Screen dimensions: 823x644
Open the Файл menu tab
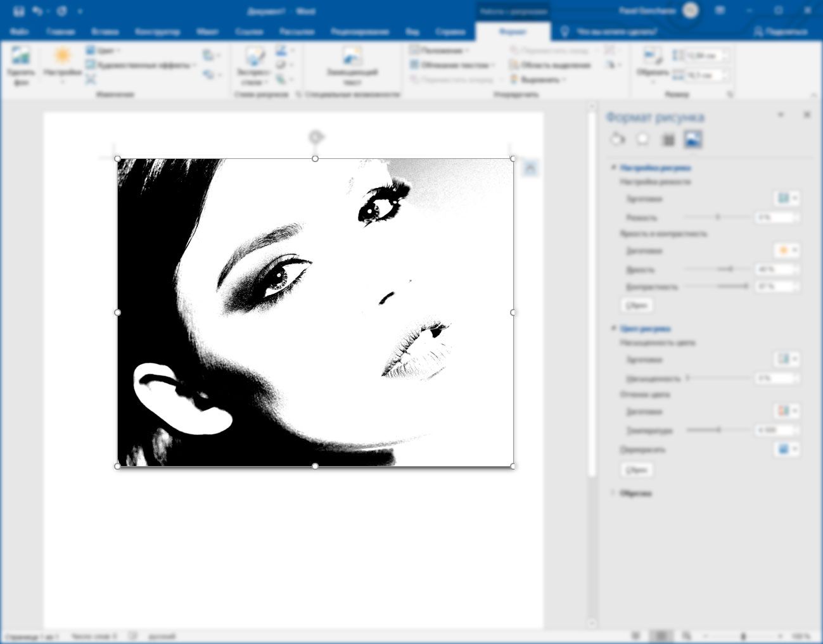tap(20, 32)
